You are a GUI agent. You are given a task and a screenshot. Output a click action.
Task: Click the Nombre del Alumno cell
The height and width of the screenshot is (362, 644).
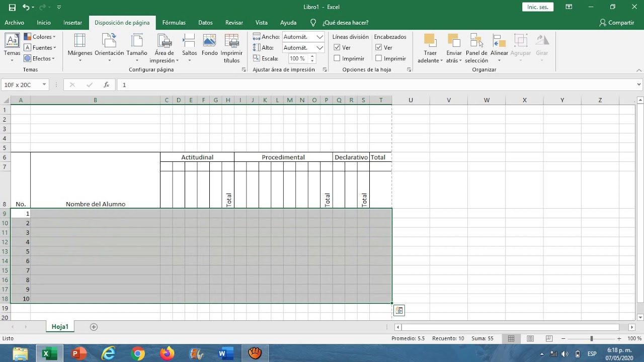point(95,180)
